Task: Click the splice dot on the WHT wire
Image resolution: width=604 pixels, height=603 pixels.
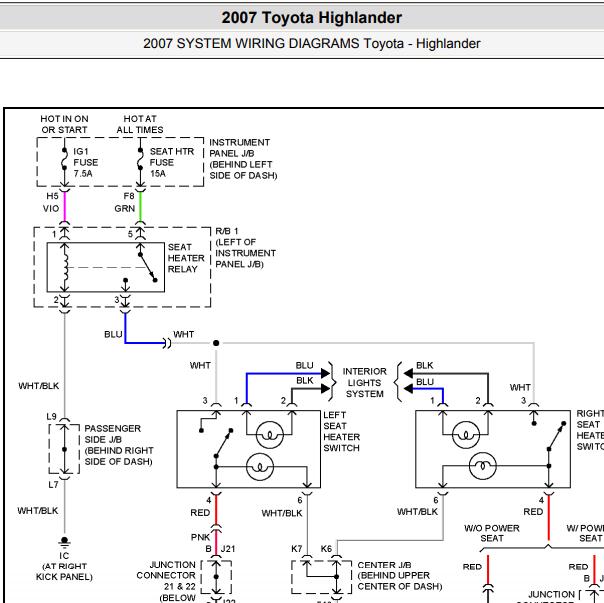Action: click(x=216, y=343)
